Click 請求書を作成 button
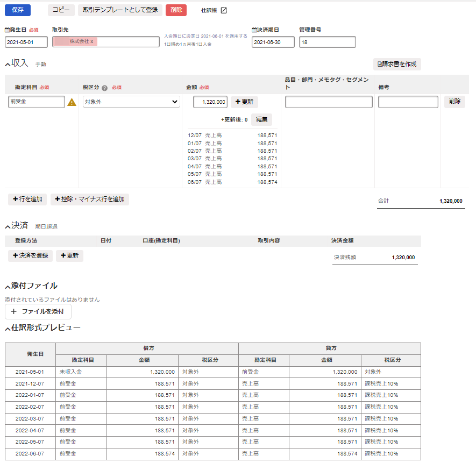This screenshot has height=463, width=476. 397,64
